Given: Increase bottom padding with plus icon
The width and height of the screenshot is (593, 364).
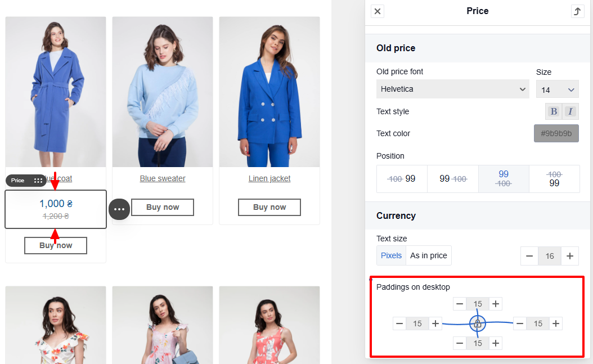Looking at the screenshot, I should point(496,343).
